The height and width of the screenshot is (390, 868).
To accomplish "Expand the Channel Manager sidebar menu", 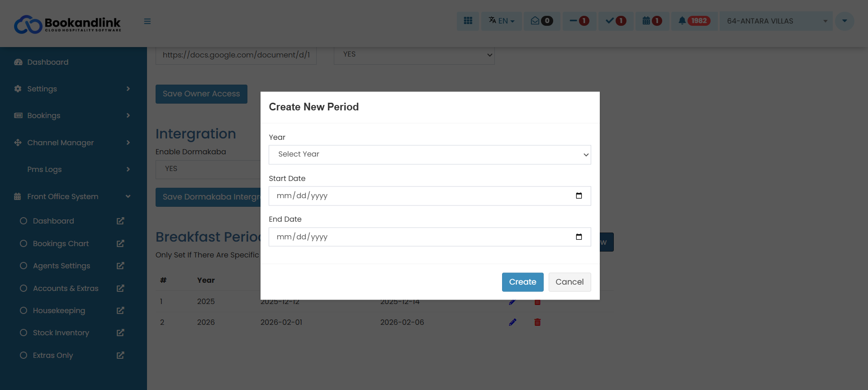I will [72, 143].
